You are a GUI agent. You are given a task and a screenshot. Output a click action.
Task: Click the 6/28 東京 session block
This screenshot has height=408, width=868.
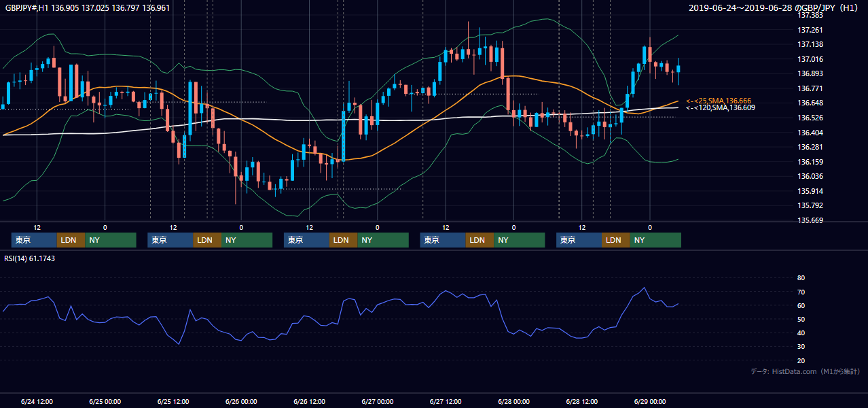tap(579, 240)
